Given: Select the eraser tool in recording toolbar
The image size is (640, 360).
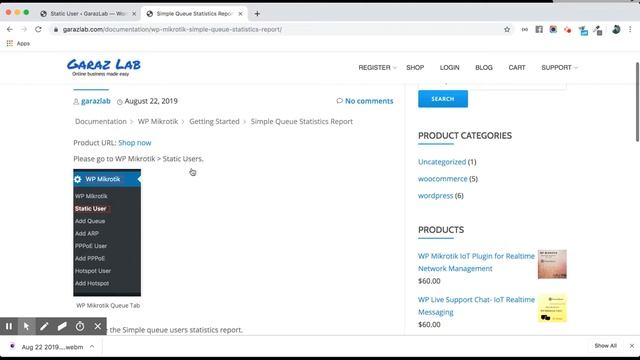Looking at the screenshot, I should [62, 326].
